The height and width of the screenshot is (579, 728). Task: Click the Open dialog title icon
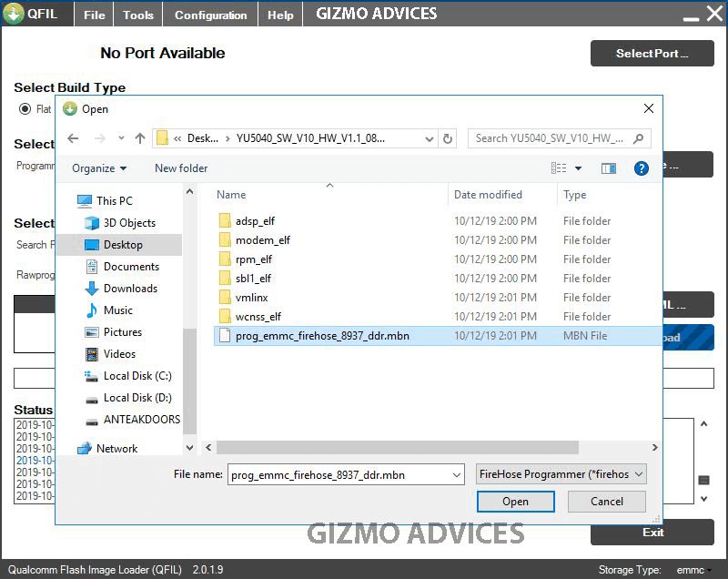[70, 108]
